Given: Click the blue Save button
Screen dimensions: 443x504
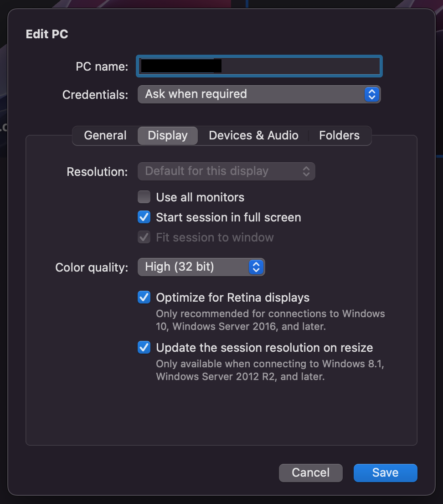Looking at the screenshot, I should tap(385, 473).
